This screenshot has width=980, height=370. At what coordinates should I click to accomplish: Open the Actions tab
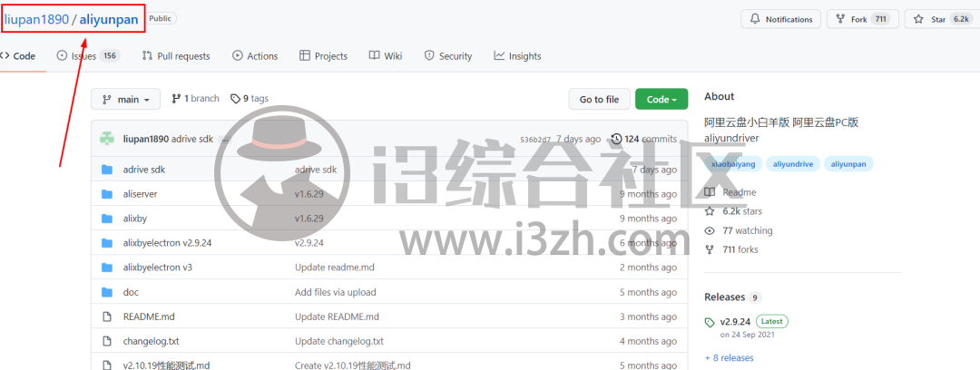[255, 56]
